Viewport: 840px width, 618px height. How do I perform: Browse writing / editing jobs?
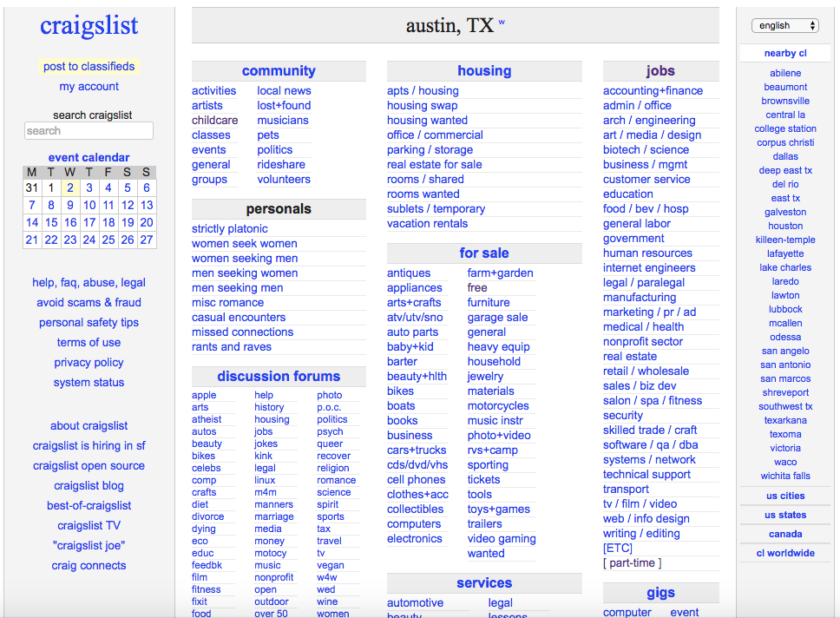641,533
